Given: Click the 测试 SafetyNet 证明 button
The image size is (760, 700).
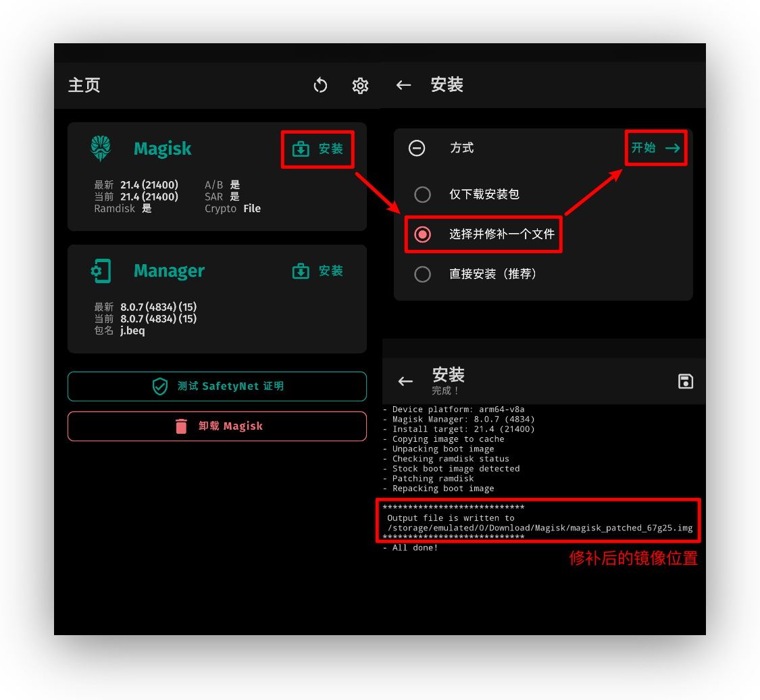Looking at the screenshot, I should click(x=217, y=386).
